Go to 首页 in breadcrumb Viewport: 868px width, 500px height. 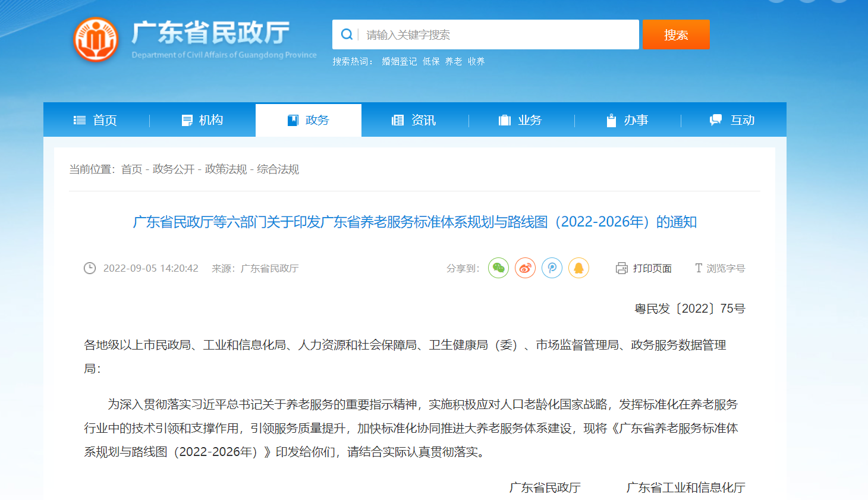coord(131,169)
